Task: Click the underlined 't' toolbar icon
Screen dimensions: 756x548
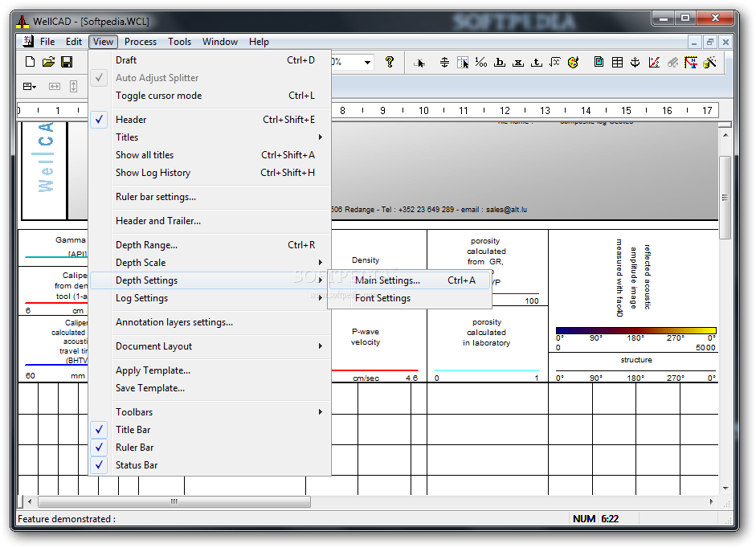Action: 536,62
